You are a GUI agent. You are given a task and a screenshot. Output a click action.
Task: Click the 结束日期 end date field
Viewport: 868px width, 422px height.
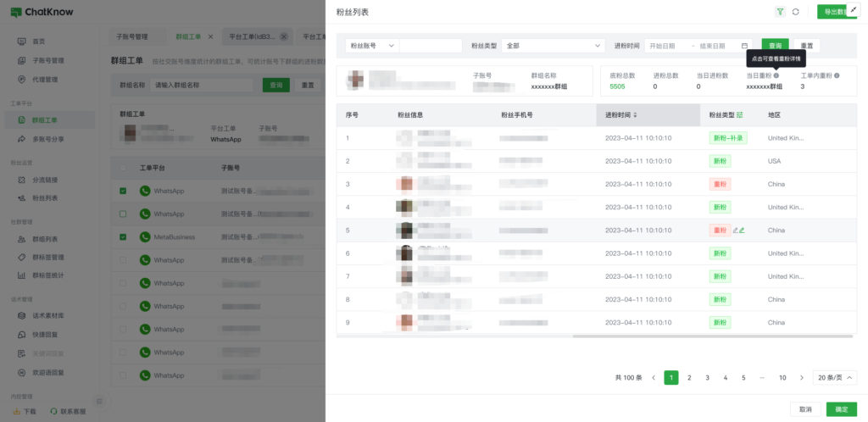(712, 46)
